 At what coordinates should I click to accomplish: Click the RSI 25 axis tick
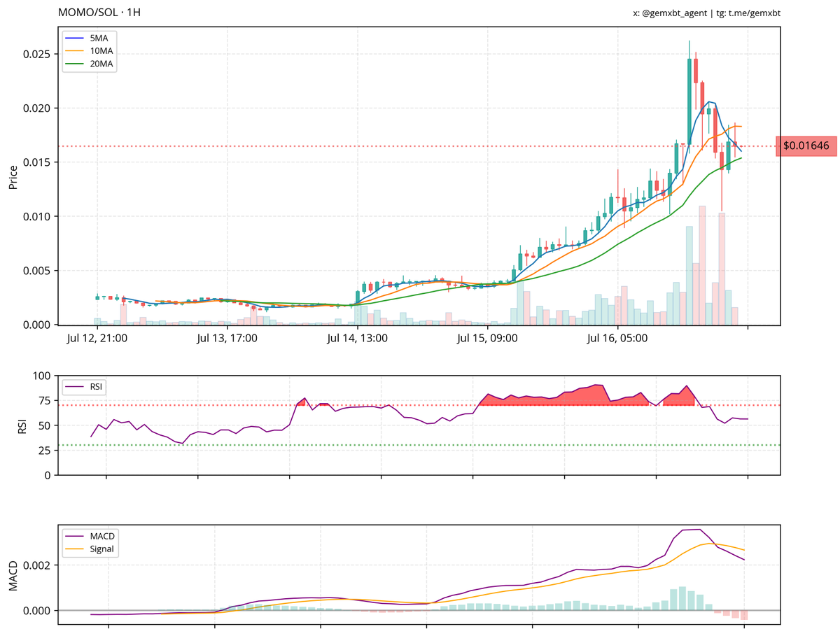click(x=45, y=451)
